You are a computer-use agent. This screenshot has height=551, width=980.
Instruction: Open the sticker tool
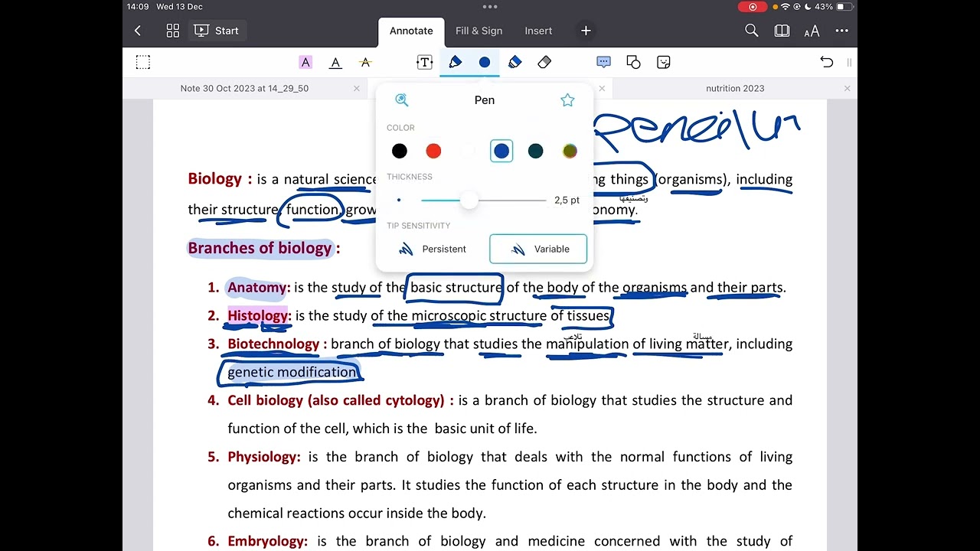pyautogui.click(x=664, y=62)
